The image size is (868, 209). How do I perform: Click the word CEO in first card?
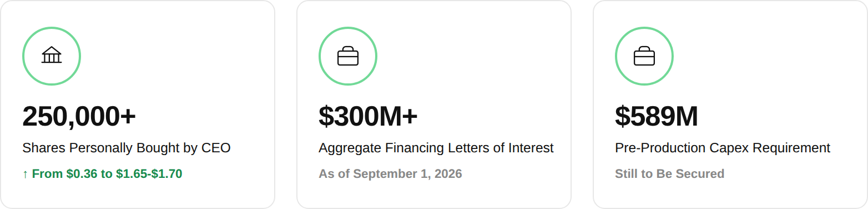(x=216, y=148)
